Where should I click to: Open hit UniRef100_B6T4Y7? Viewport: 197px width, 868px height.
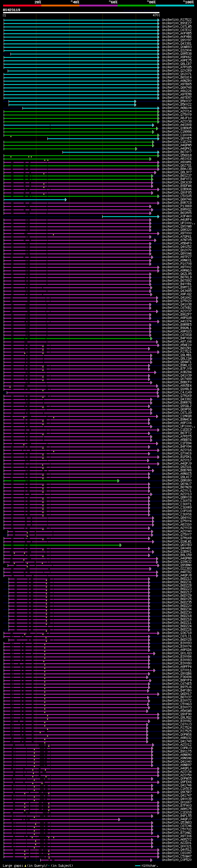177,152
